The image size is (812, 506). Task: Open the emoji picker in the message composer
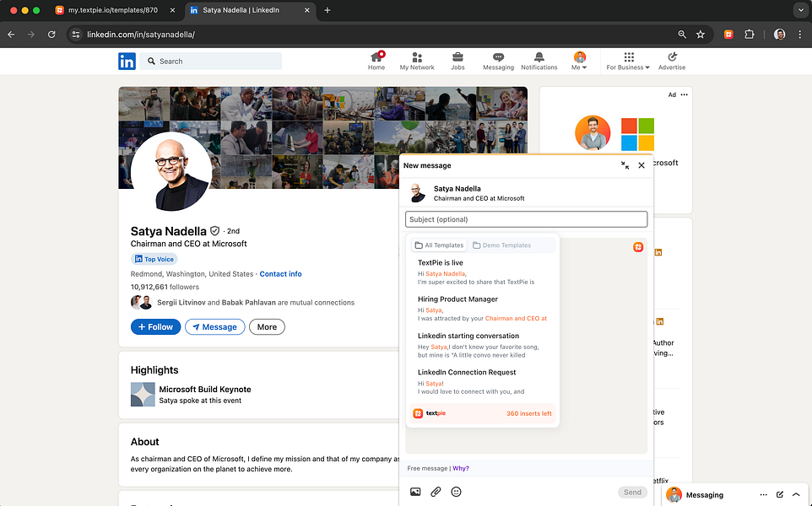[x=456, y=491]
